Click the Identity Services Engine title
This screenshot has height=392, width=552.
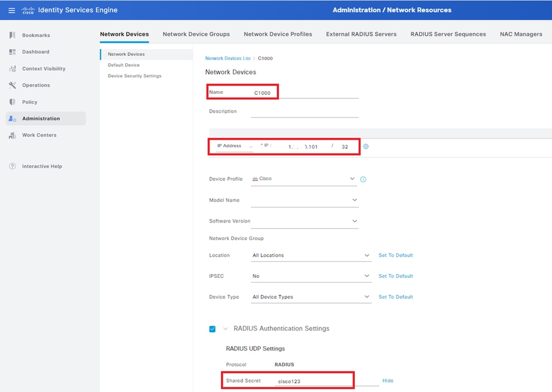[78, 10]
